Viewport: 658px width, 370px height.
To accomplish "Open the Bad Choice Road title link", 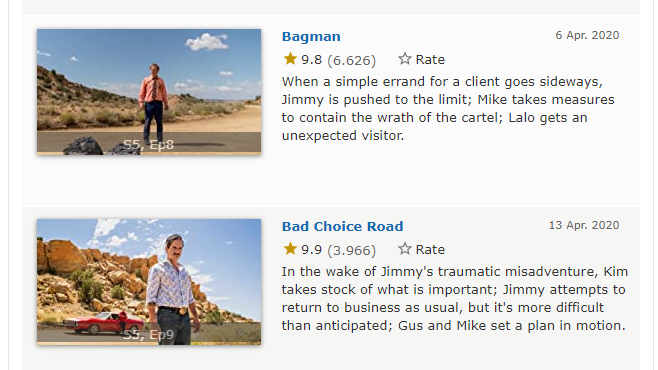I will (342, 227).
